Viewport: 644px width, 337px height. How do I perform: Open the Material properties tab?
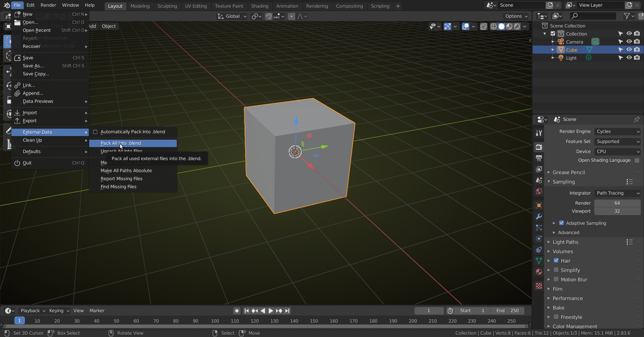pyautogui.click(x=539, y=272)
